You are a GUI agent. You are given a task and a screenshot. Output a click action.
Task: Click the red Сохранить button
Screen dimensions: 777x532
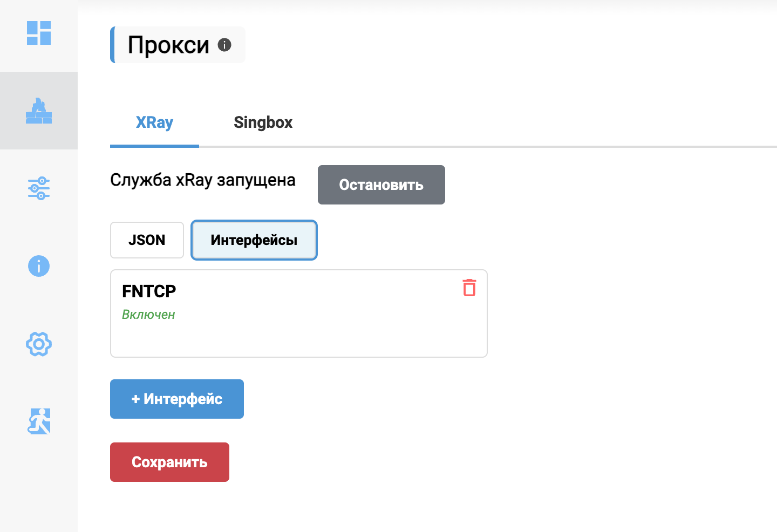pyautogui.click(x=169, y=462)
